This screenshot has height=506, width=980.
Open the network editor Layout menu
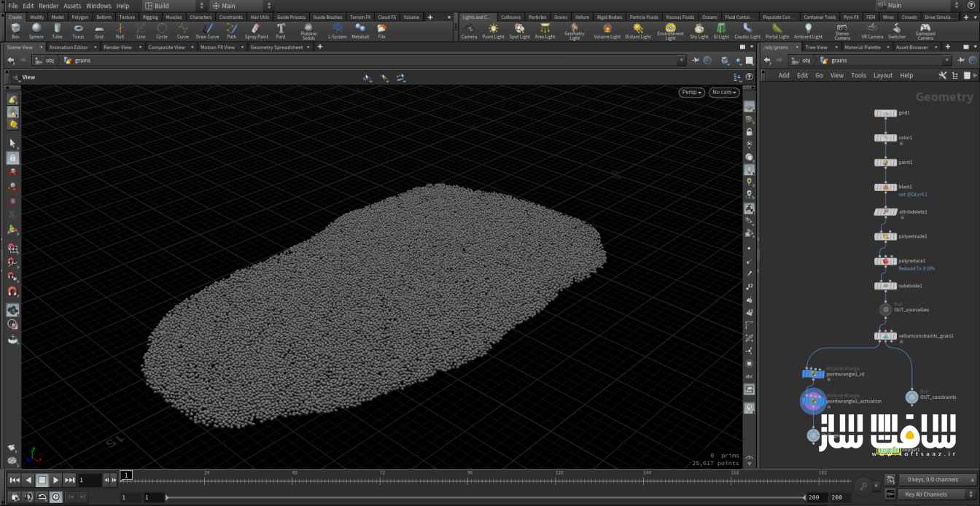point(883,75)
